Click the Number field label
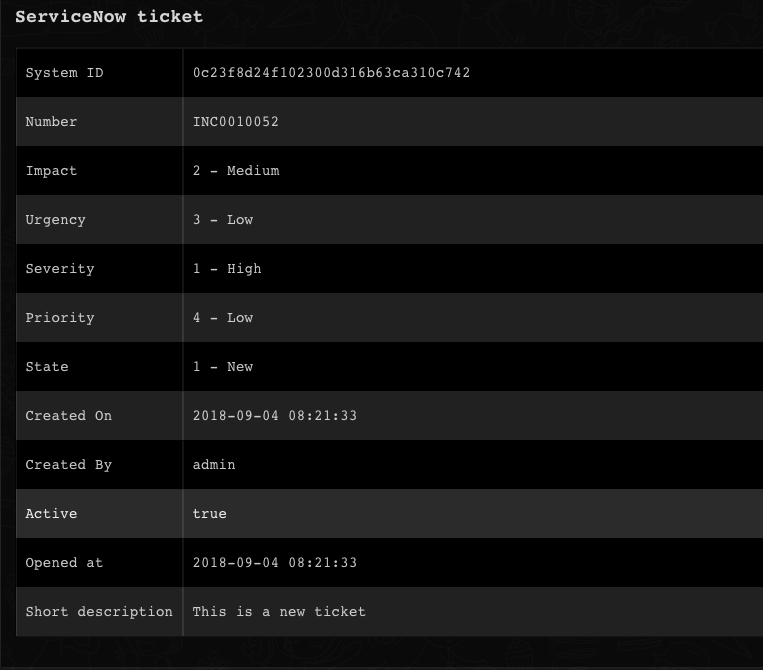 tap(51, 122)
